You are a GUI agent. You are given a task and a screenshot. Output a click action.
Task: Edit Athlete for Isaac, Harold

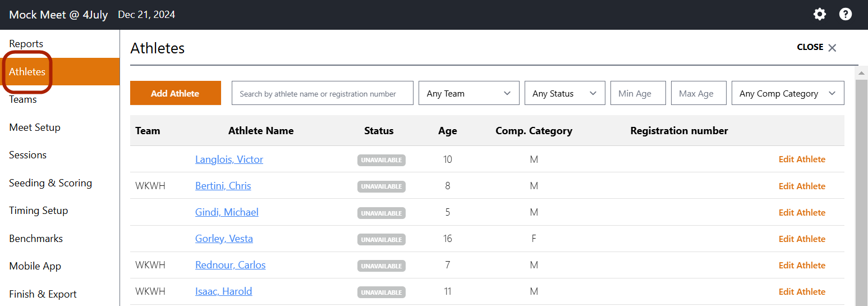pos(802,291)
